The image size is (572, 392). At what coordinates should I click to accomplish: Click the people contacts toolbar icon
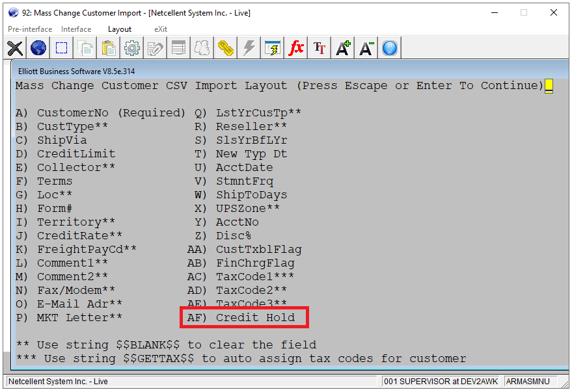[x=202, y=48]
